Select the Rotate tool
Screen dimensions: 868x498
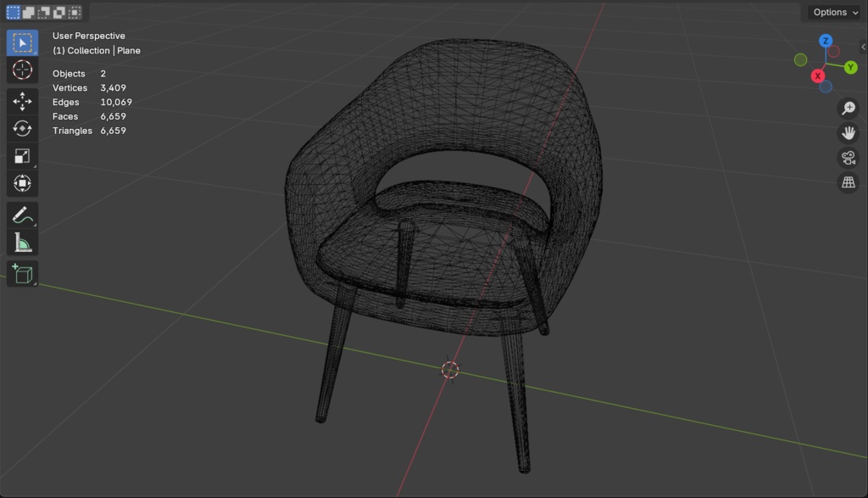pyautogui.click(x=22, y=129)
